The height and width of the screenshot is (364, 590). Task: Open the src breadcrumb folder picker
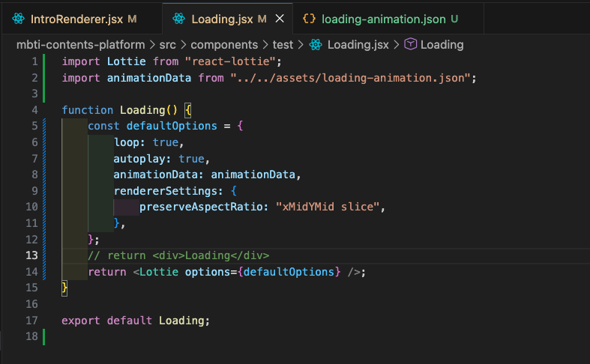[168, 45]
